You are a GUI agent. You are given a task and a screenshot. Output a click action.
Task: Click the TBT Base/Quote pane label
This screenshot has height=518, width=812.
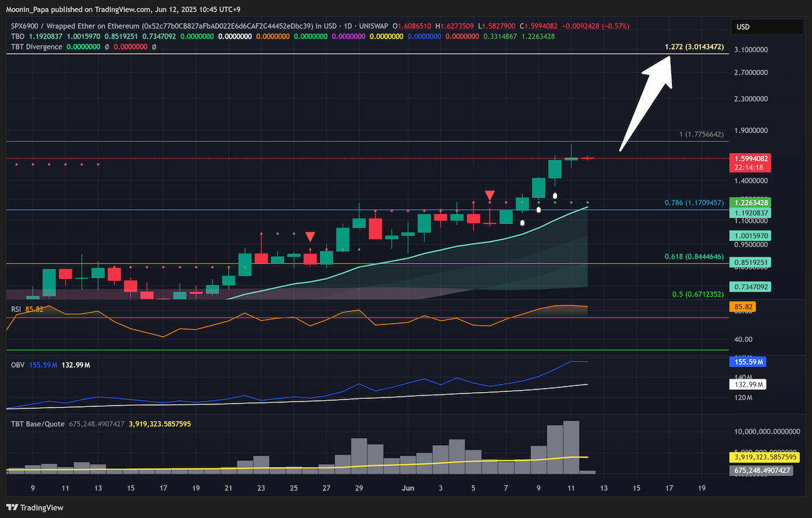(38, 423)
